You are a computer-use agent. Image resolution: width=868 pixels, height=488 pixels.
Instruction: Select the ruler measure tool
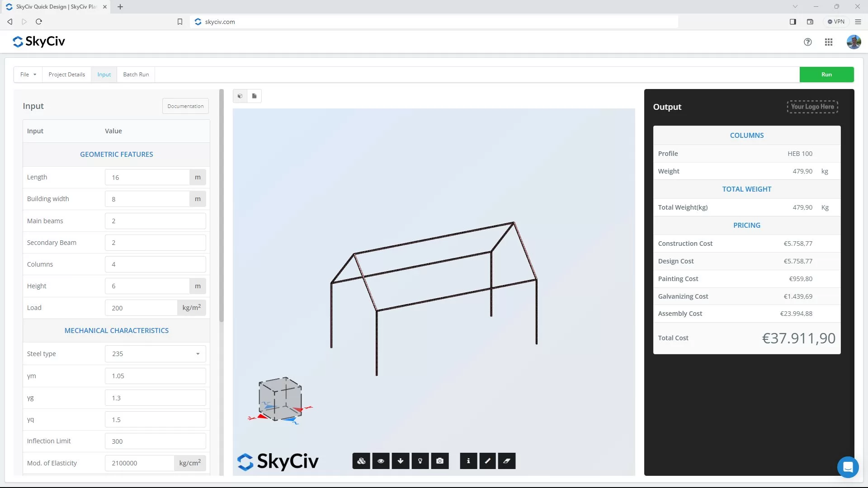[488, 461]
